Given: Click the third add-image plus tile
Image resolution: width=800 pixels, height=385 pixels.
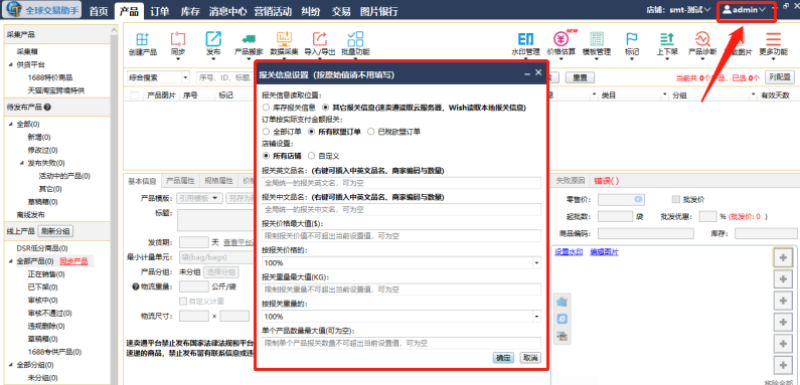Looking at the screenshot, I should point(783,300).
